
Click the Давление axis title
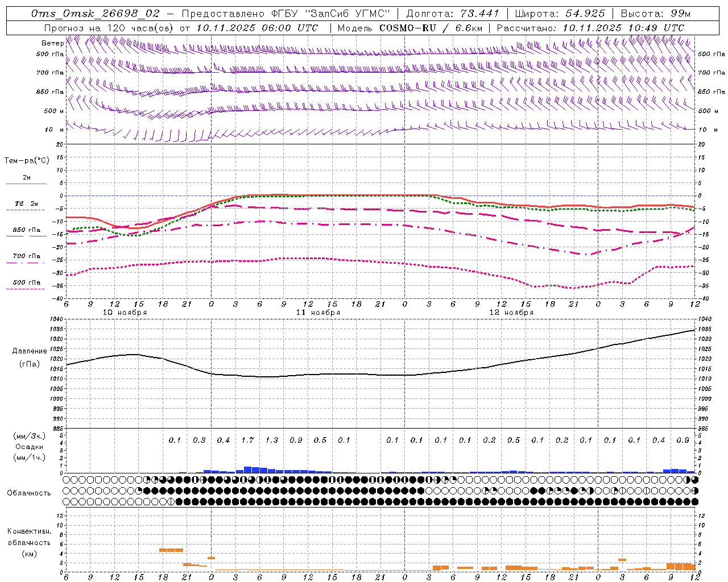pos(30,351)
